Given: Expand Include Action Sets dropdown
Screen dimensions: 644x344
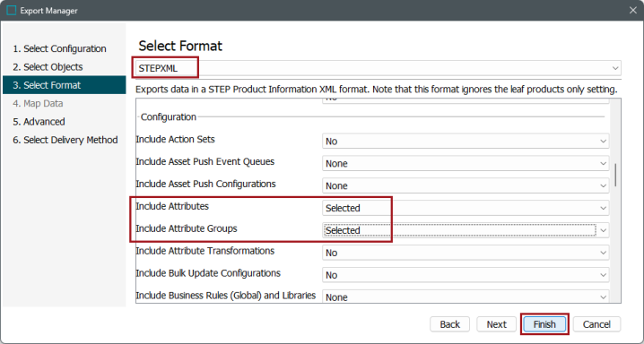Looking at the screenshot, I should click(466, 141).
